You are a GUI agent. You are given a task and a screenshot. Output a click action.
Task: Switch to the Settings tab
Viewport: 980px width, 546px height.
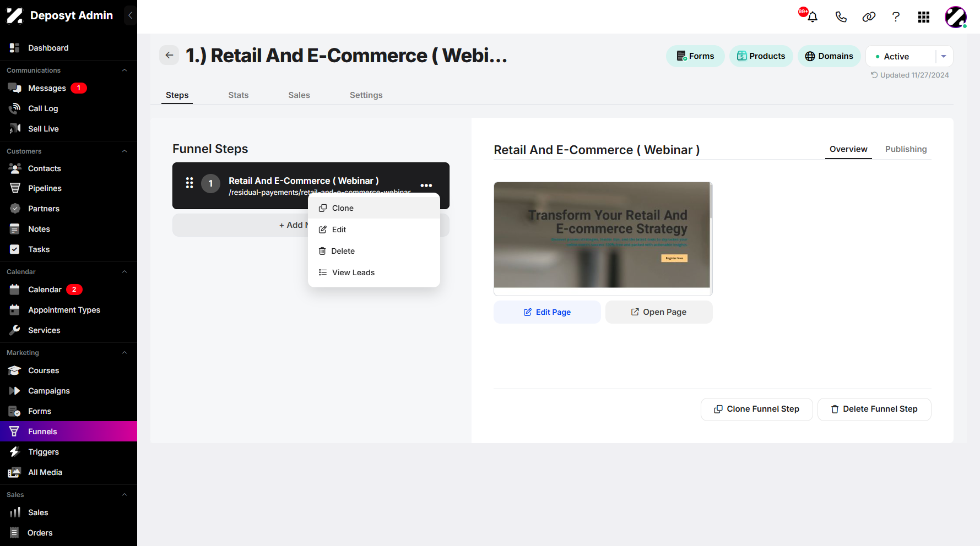click(x=366, y=95)
